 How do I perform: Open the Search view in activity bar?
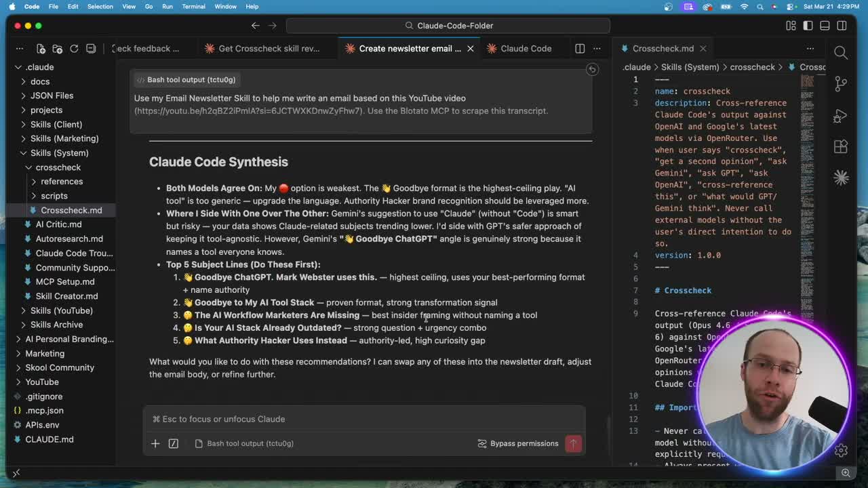coord(841,53)
